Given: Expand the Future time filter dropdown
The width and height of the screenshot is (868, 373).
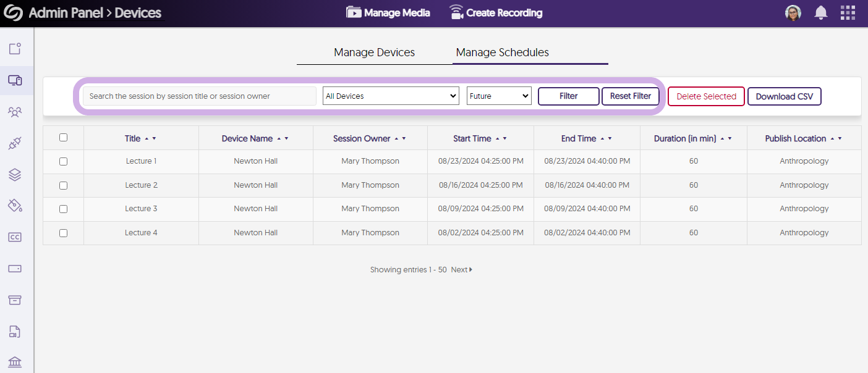Looking at the screenshot, I should 499,96.
